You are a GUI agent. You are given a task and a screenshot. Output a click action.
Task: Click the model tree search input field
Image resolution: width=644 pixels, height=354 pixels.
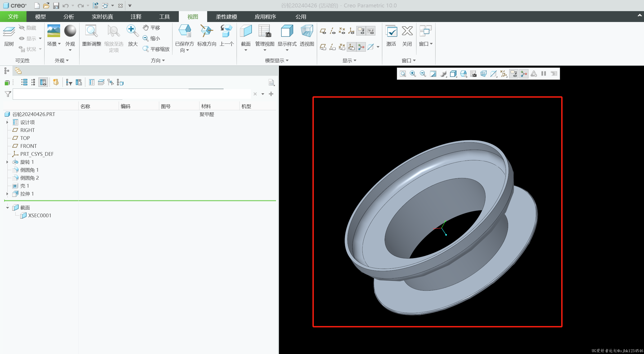(x=132, y=94)
